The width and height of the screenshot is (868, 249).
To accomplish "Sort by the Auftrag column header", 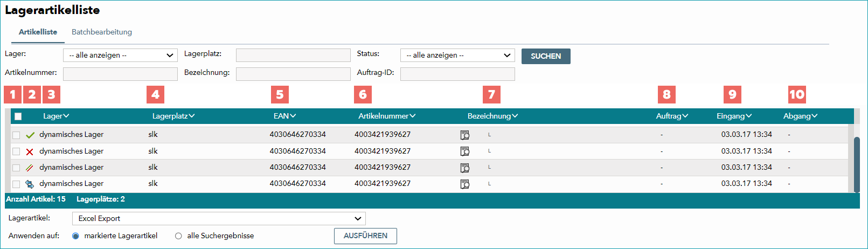I will 672,116.
